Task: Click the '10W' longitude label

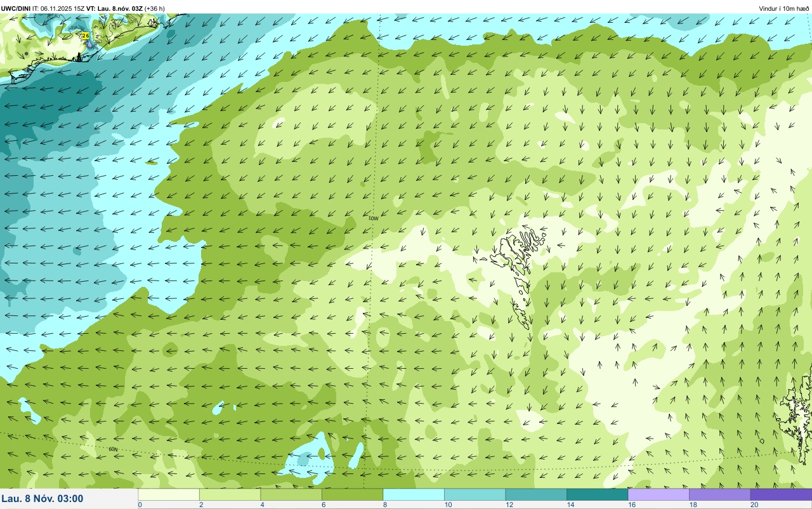Action: pyautogui.click(x=373, y=218)
